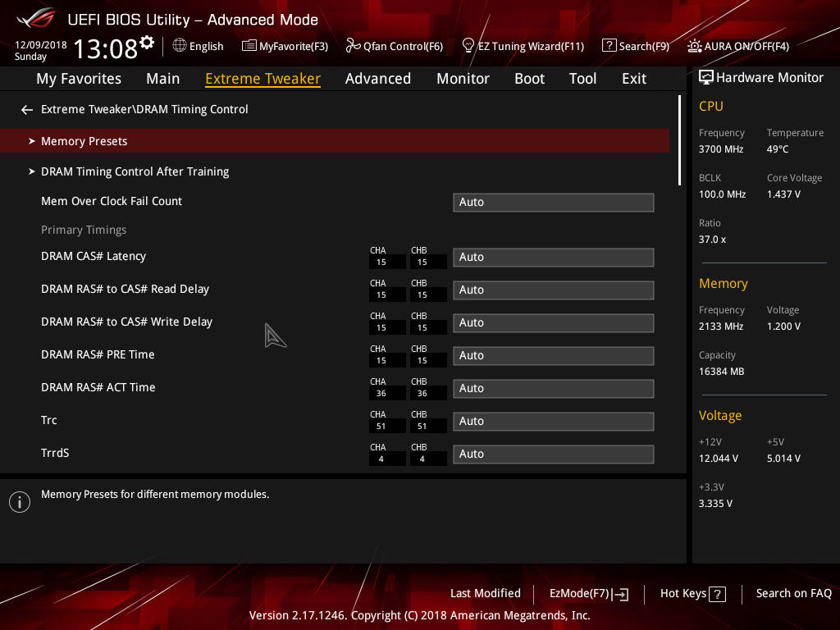Click the ROG logo at top left
Image resolution: width=840 pixels, height=630 pixels.
(x=36, y=19)
